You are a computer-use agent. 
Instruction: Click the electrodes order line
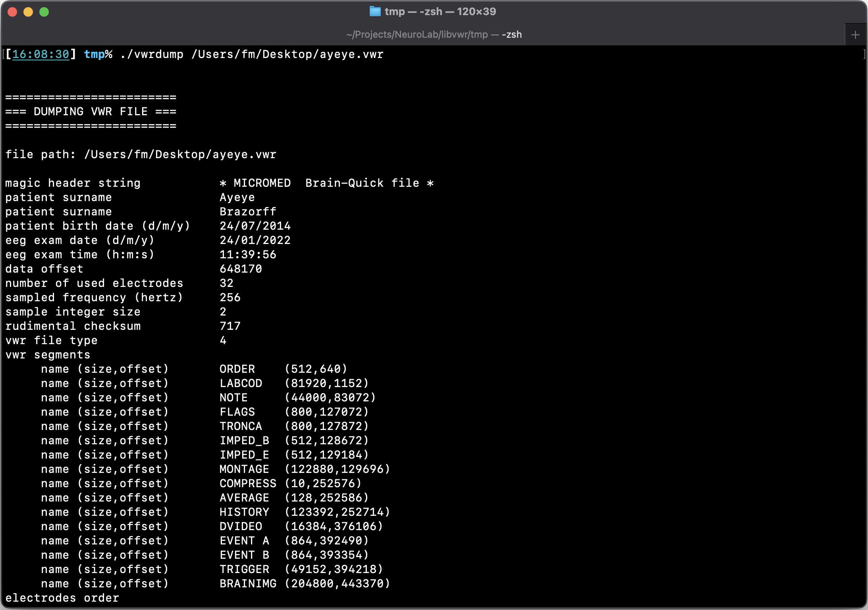[62, 598]
